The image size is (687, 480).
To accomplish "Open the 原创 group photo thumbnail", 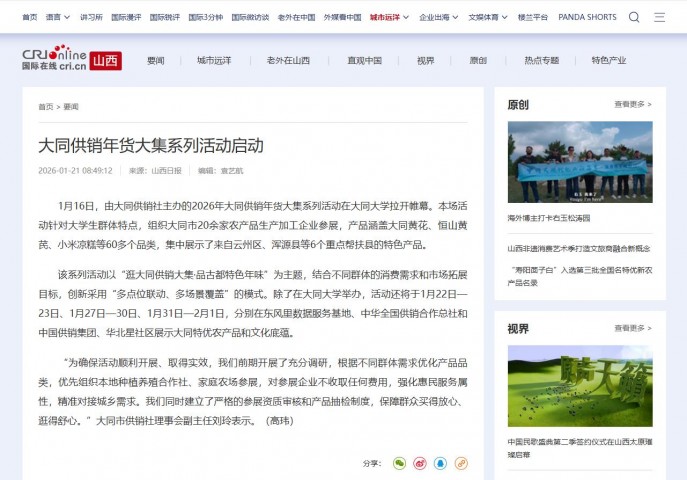I will [579, 162].
